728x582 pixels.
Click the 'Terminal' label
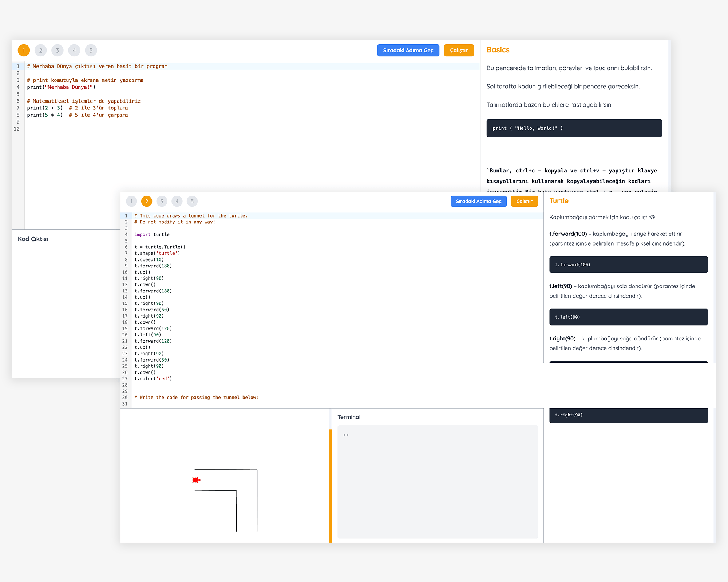pyautogui.click(x=349, y=417)
